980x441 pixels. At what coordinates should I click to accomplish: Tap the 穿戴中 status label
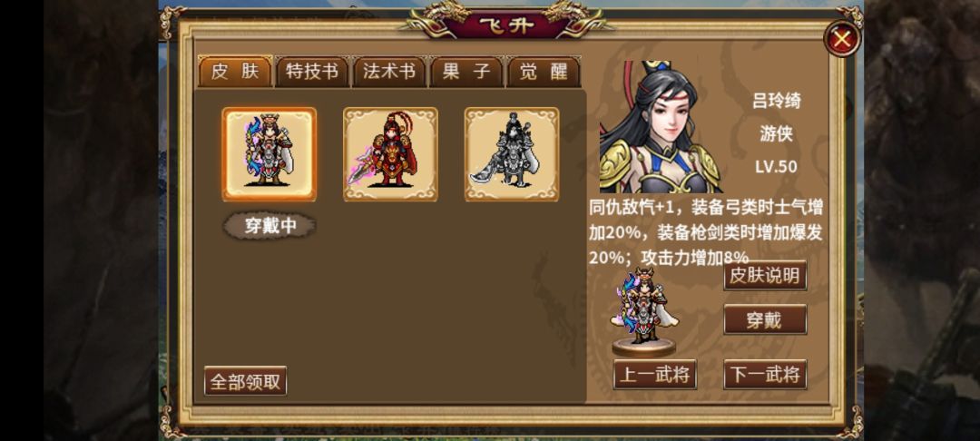point(269,226)
